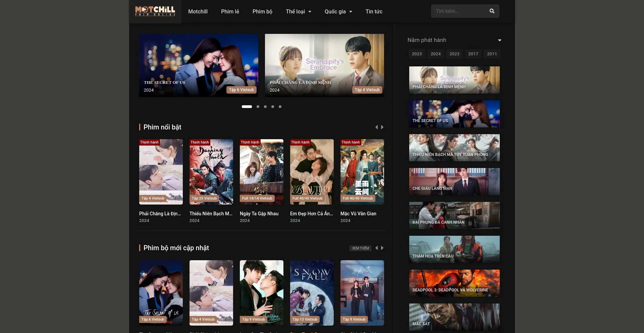Click Em Đẹp Hơn Cả Án... title link
Screen dimensions: 644x333
coord(312,214)
